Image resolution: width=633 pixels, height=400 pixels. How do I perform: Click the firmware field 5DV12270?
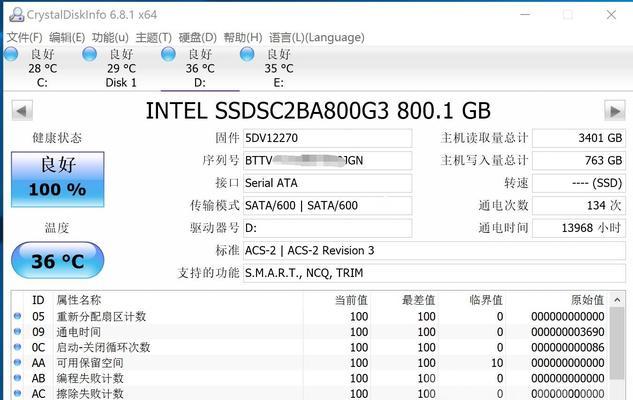(x=327, y=138)
